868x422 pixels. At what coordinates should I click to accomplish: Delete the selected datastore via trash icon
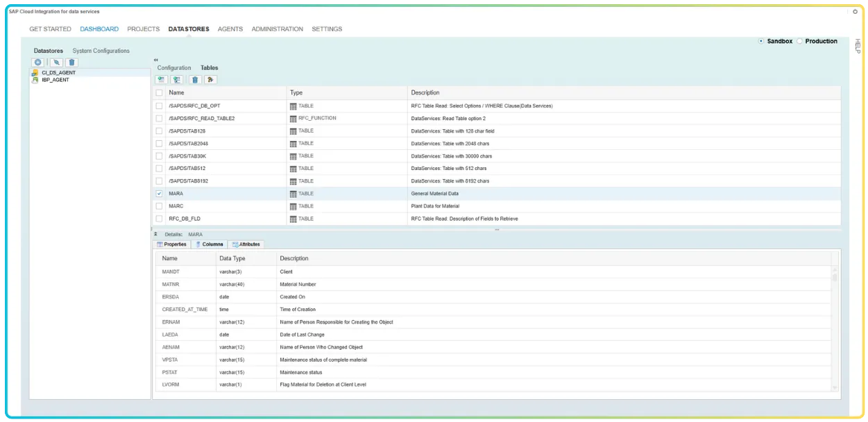click(72, 62)
